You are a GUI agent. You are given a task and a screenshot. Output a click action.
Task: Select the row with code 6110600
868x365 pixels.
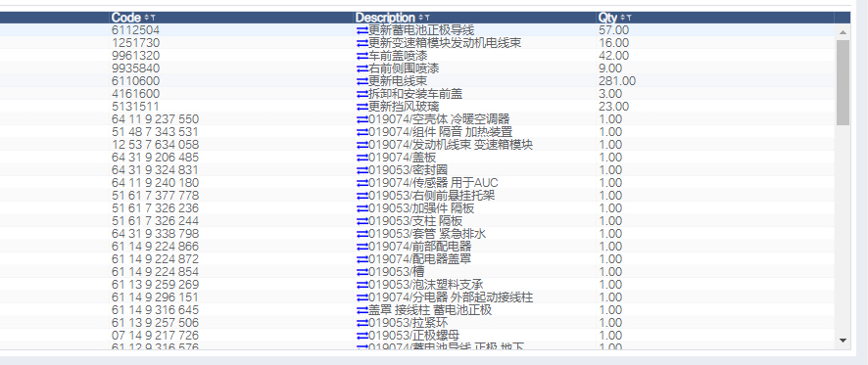416,81
